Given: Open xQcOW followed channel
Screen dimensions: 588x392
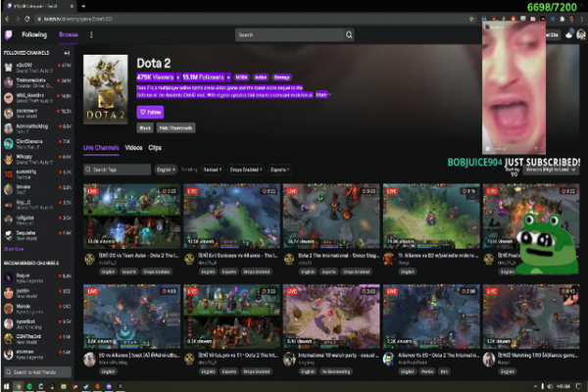Looking at the screenshot, I should click(37, 68).
